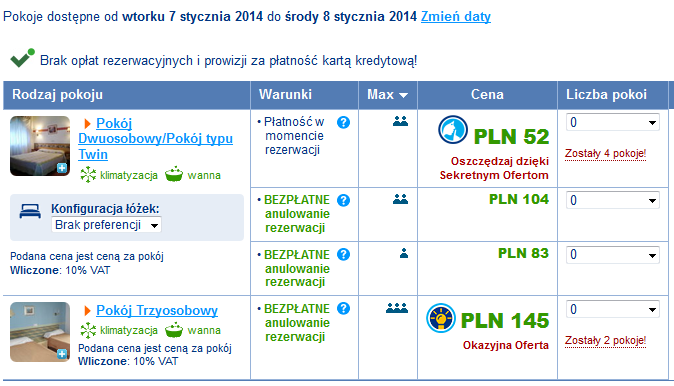Open the Twin room photo thumbnail
Viewport: 674px width, 386px height.
coord(40,146)
